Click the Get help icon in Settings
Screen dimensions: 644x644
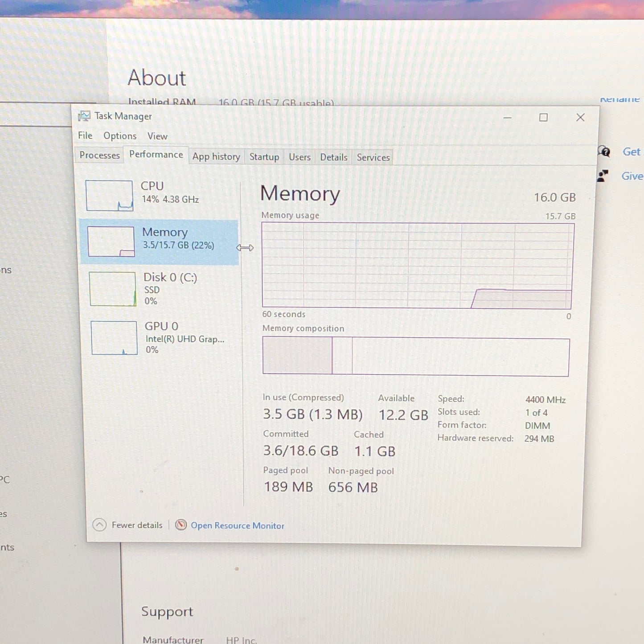604,152
